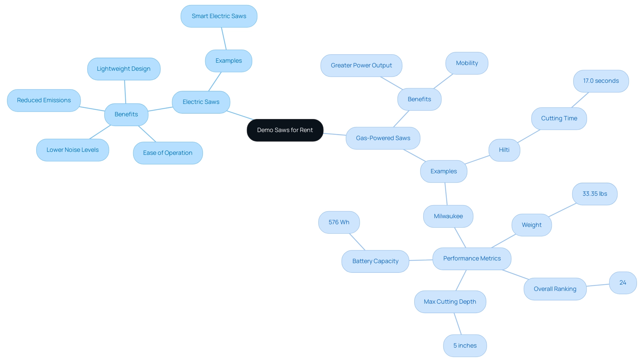Click the Demo Saws for Rent central node
The image size is (644, 363).
(x=285, y=130)
